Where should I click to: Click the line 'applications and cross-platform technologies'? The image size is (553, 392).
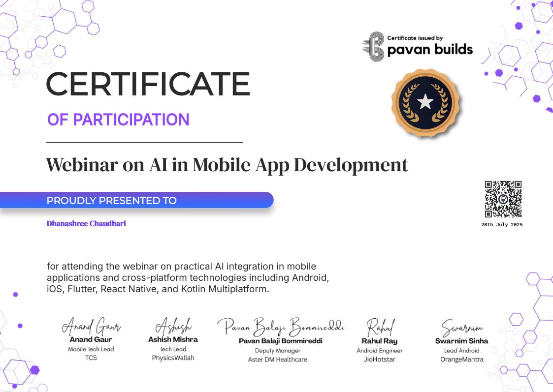(x=188, y=277)
